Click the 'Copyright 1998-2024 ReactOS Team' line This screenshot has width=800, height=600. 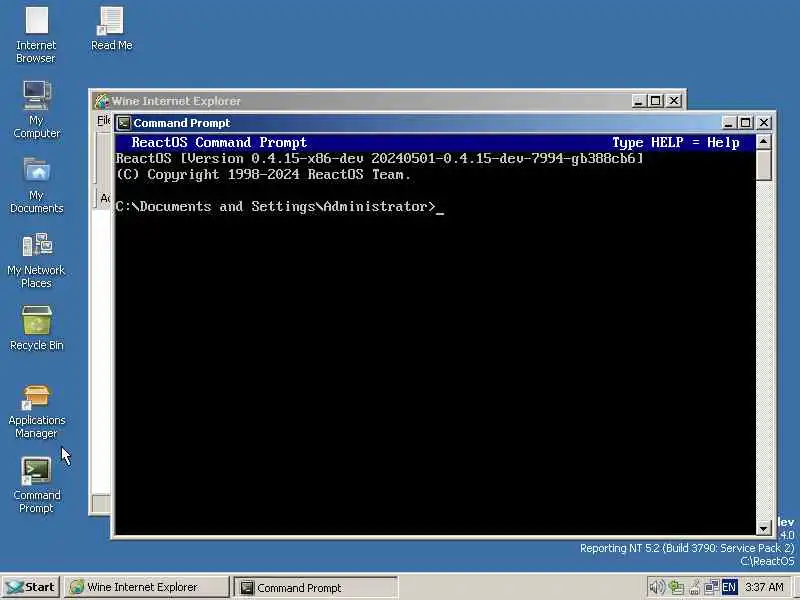(263, 175)
